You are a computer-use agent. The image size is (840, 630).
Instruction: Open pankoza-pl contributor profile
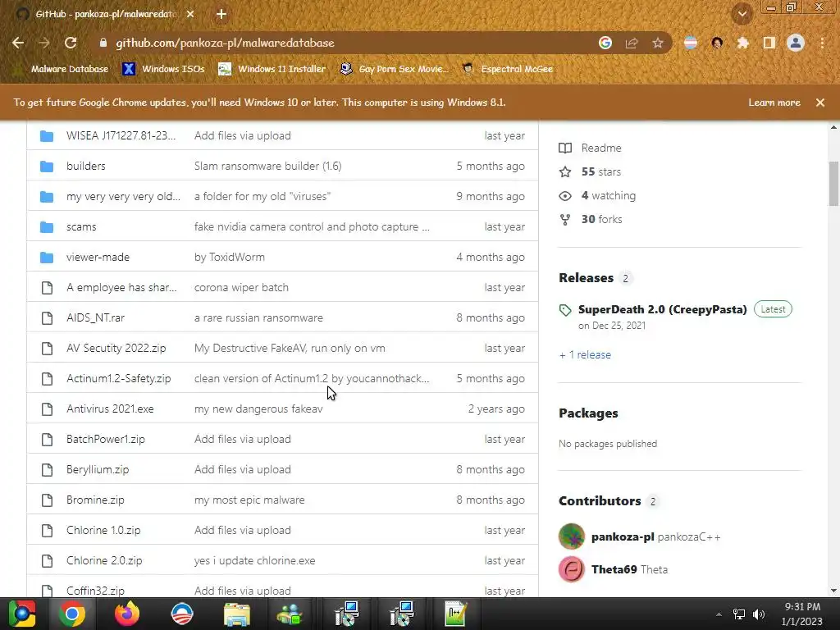pyautogui.click(x=623, y=537)
